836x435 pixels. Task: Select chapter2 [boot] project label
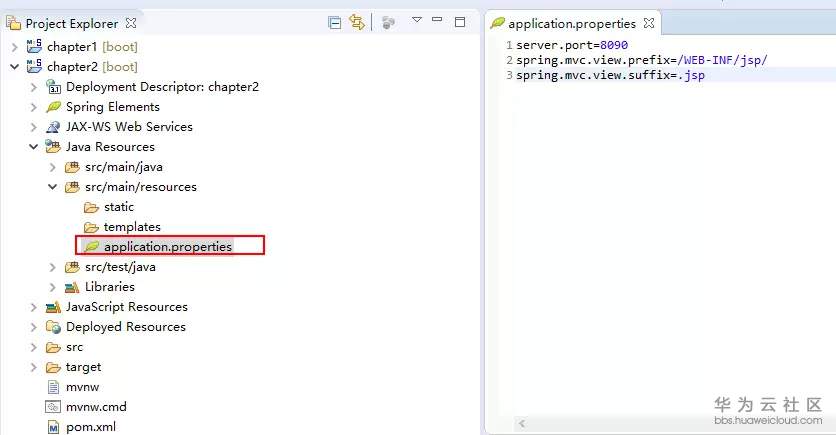[92, 67]
